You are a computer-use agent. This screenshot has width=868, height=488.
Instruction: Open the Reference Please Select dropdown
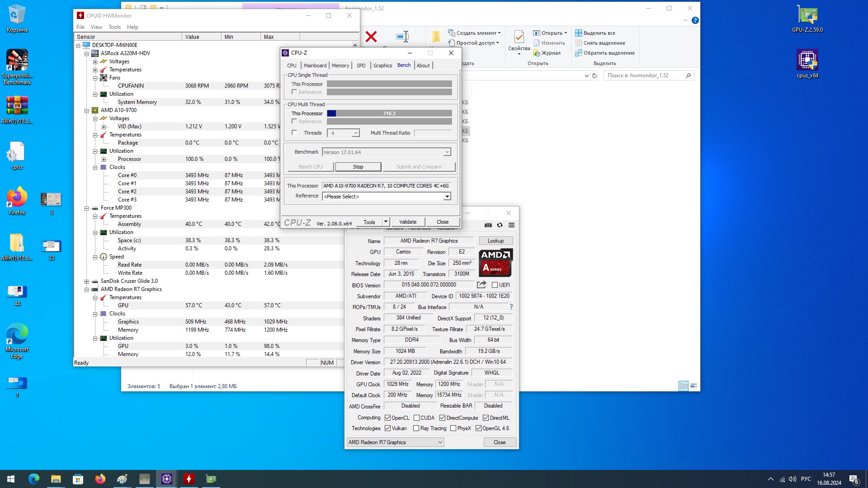tap(447, 197)
